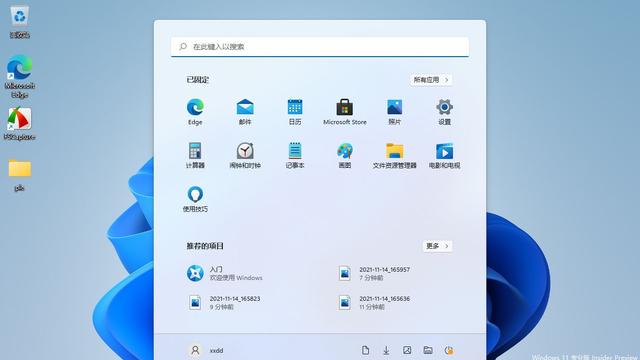The width and height of the screenshot is (640, 360).
Task: Launch 电影和电视 Movies and TV
Action: tap(444, 155)
